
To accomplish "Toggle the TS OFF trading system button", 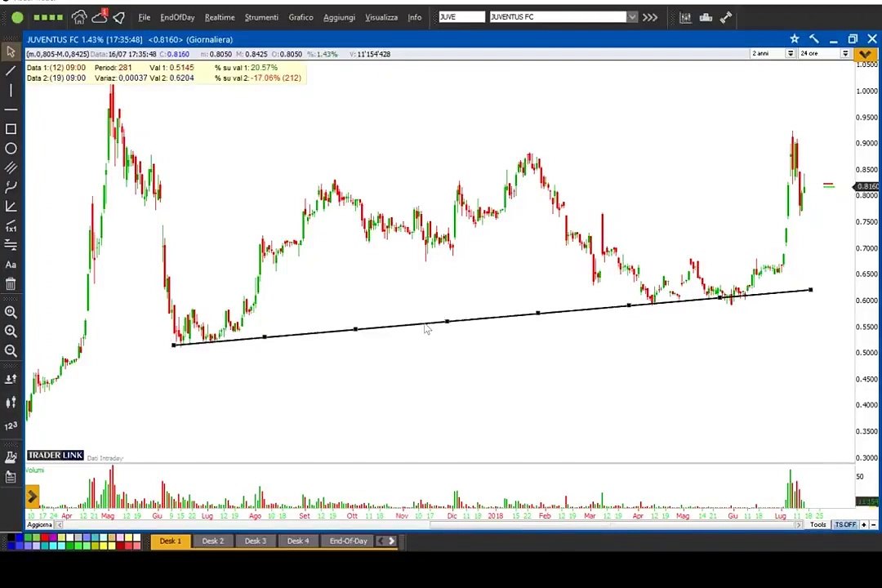I will coord(845,524).
